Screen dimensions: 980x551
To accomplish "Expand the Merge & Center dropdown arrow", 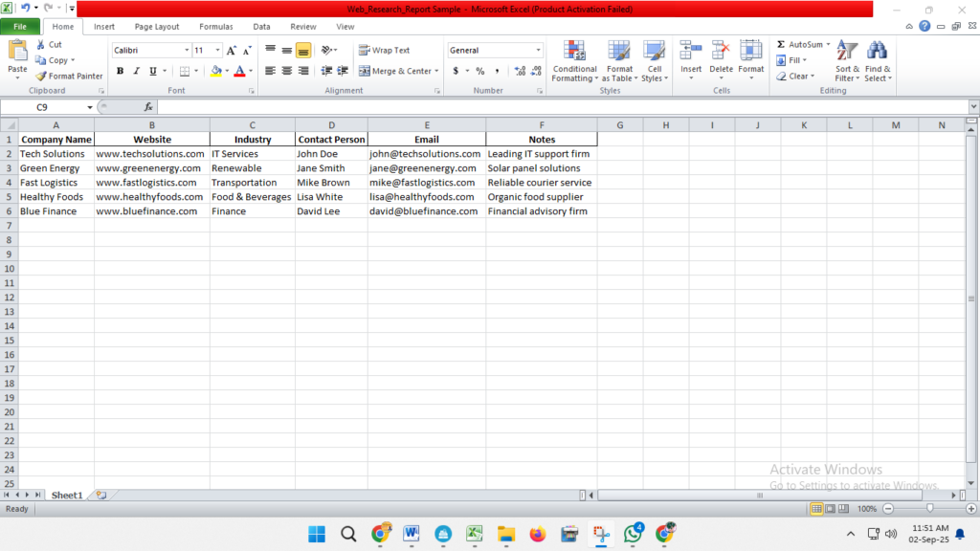I will (x=436, y=71).
